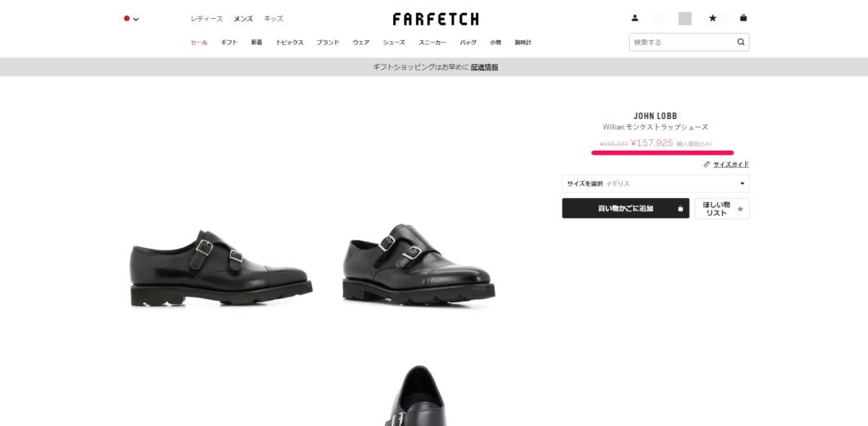
Task: Open the ブランド menu item
Action: pyautogui.click(x=328, y=42)
